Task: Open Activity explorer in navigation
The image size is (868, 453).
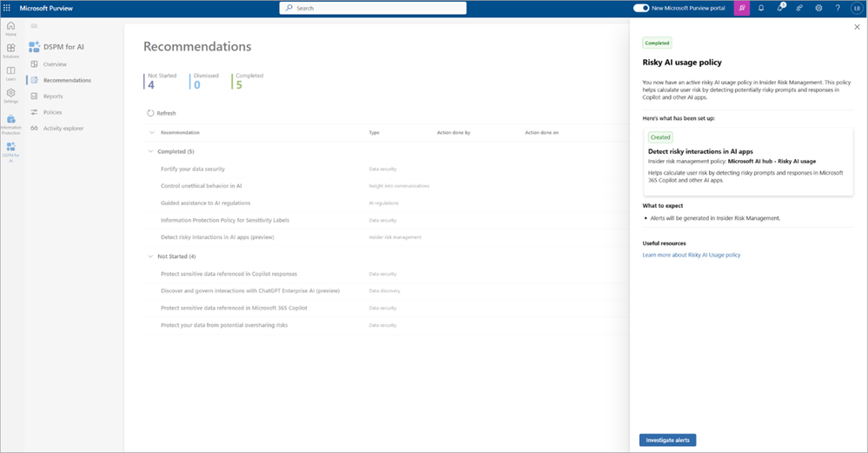Action: click(63, 129)
